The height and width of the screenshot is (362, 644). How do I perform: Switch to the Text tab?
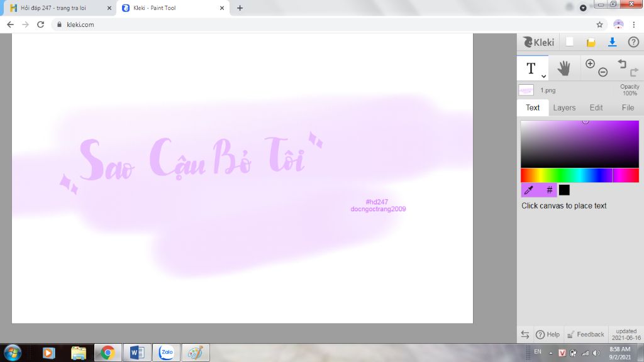[x=533, y=107]
